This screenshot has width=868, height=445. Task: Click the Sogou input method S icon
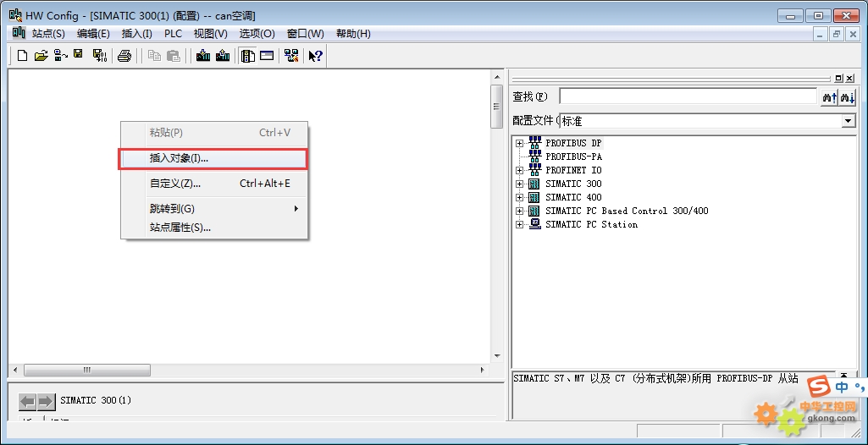818,387
